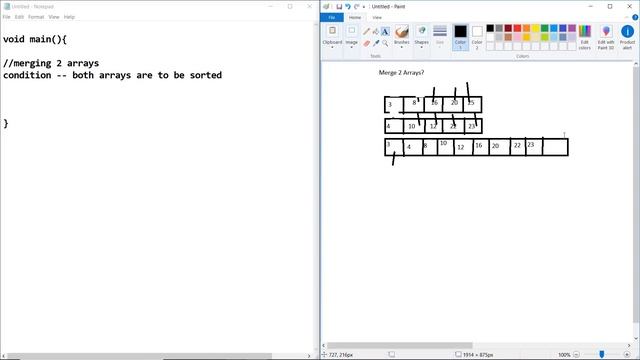
Task: Pick the black color swatch
Action: pos(490,28)
